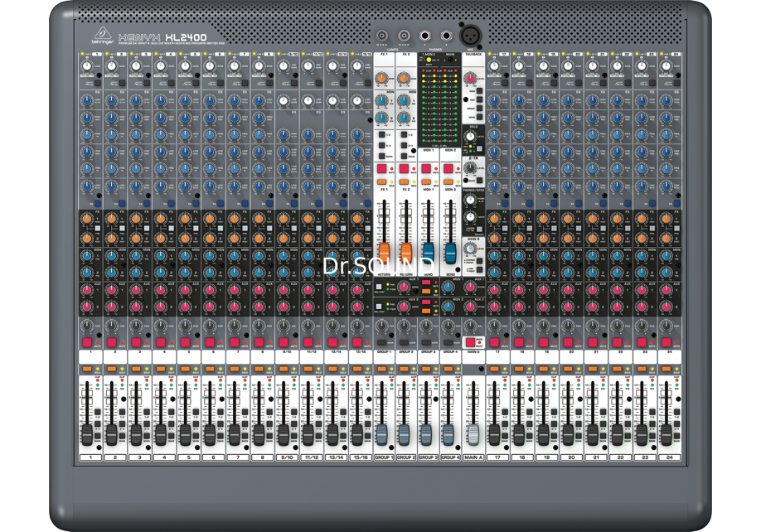Assign the FX 1 return to MAIN

pos(382,156)
